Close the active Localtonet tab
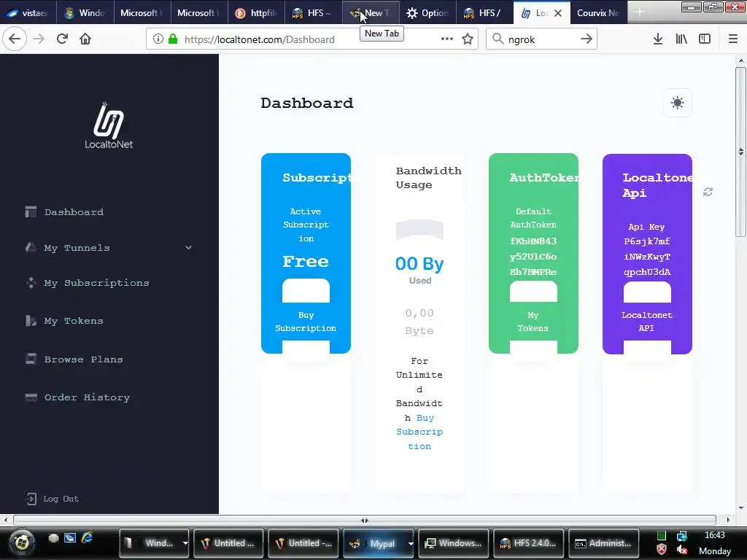747x560 pixels. 558,13
